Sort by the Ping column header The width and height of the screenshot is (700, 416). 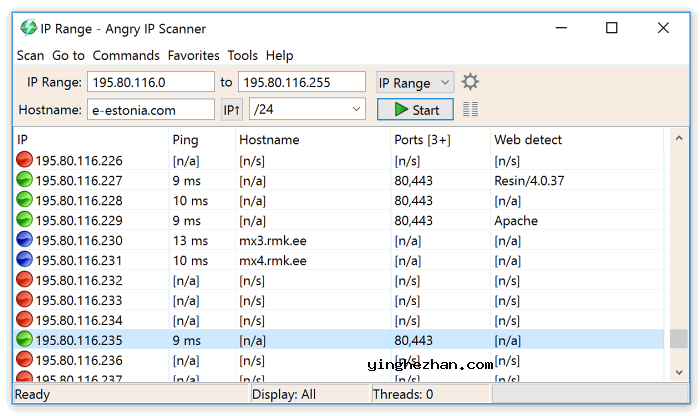coord(202,140)
